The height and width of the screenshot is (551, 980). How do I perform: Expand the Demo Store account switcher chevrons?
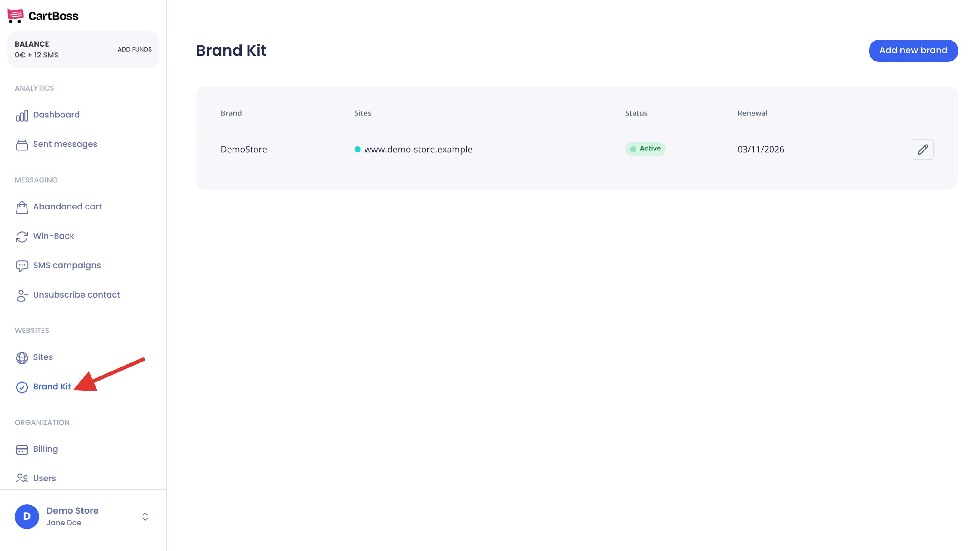tap(145, 516)
